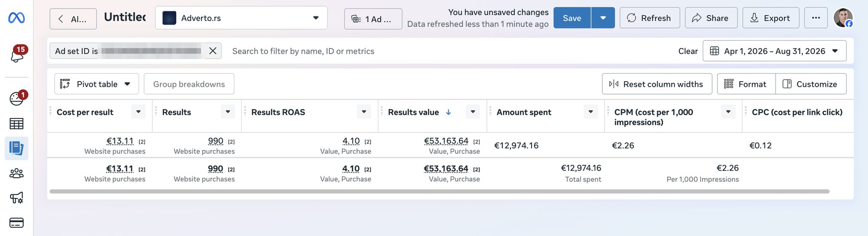Open the Adverto.rs account dropdown

coord(241,18)
